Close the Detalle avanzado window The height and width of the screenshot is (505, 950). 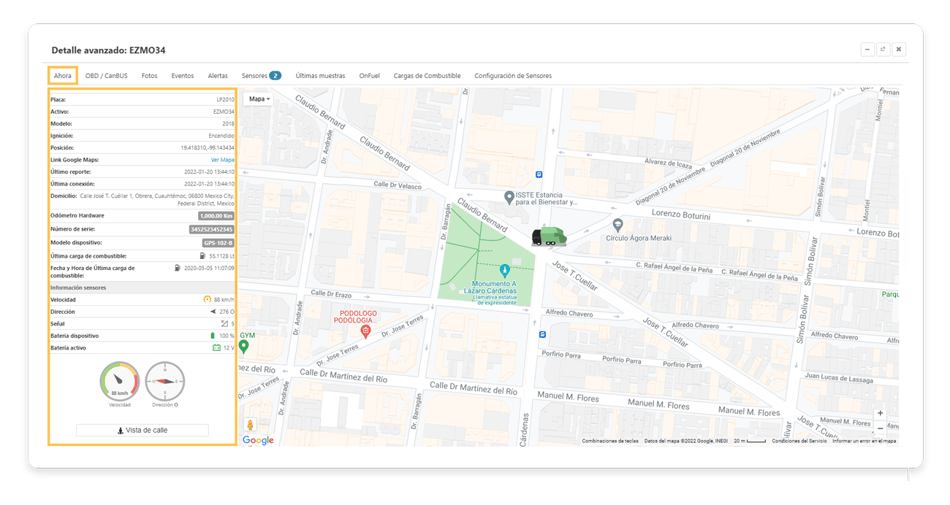899,50
